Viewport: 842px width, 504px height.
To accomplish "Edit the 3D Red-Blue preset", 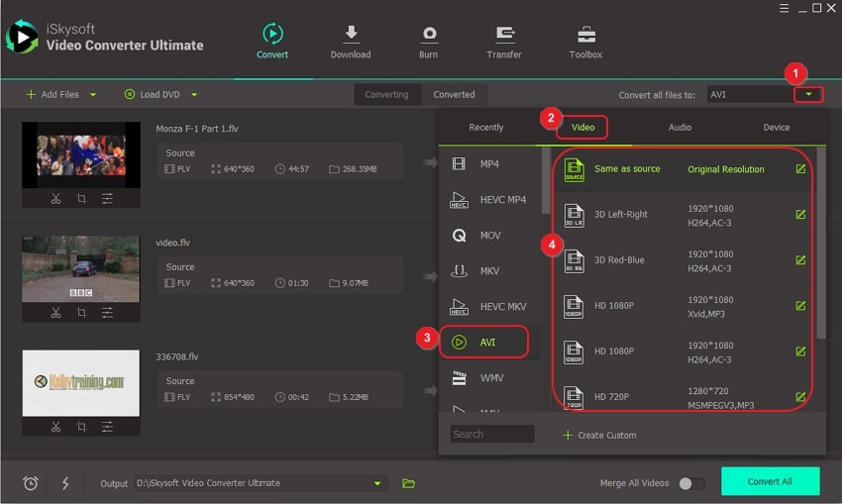I will [800, 260].
